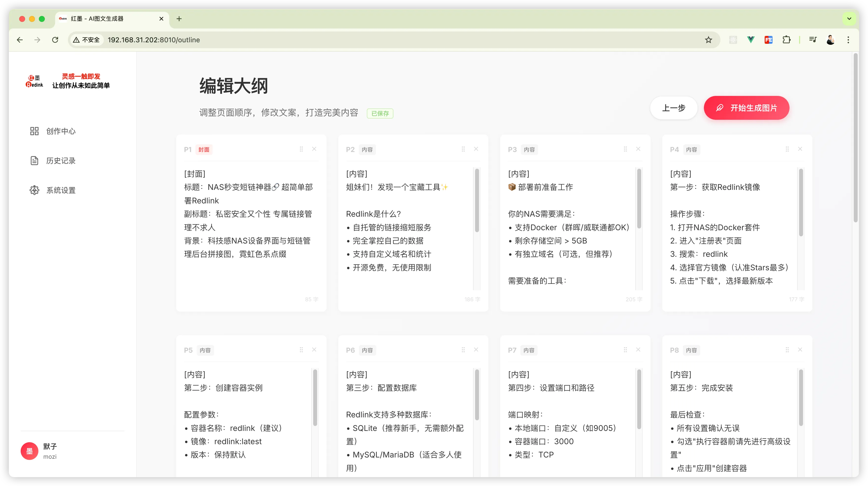Screen dimensions: 868x486
Task: Open a new browser tab
Action: (179, 19)
